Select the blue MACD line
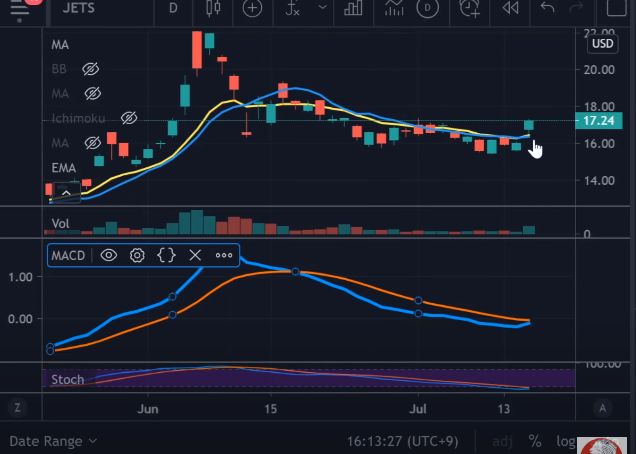Screen dimensions: 636x454 (357, 296)
